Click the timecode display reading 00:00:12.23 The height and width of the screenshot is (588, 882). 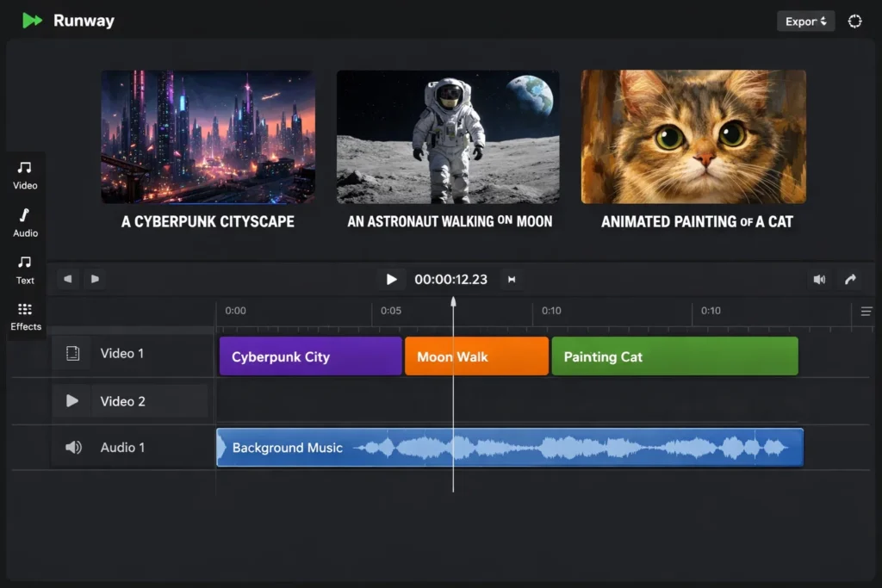tap(451, 278)
